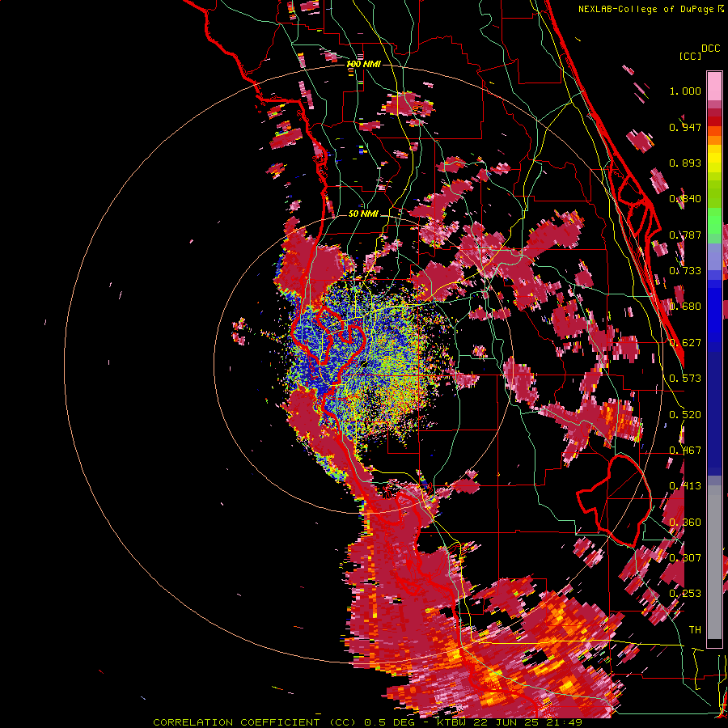Select the 0.680 scale value
This screenshot has height=728, width=728.
click(685, 307)
